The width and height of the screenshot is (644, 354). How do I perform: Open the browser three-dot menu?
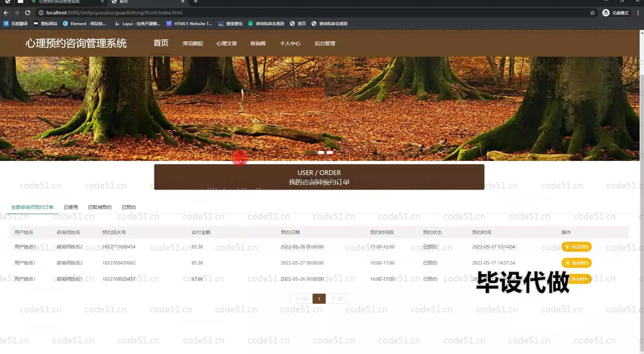[638, 13]
